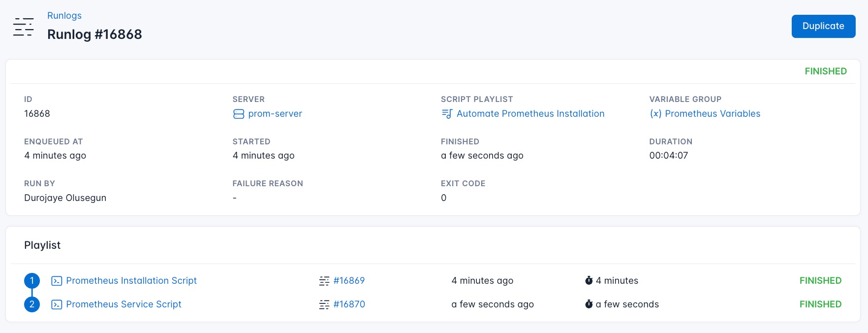The width and height of the screenshot is (868, 333).
Task: Click the runlog icon next to #16869
Action: tap(324, 281)
